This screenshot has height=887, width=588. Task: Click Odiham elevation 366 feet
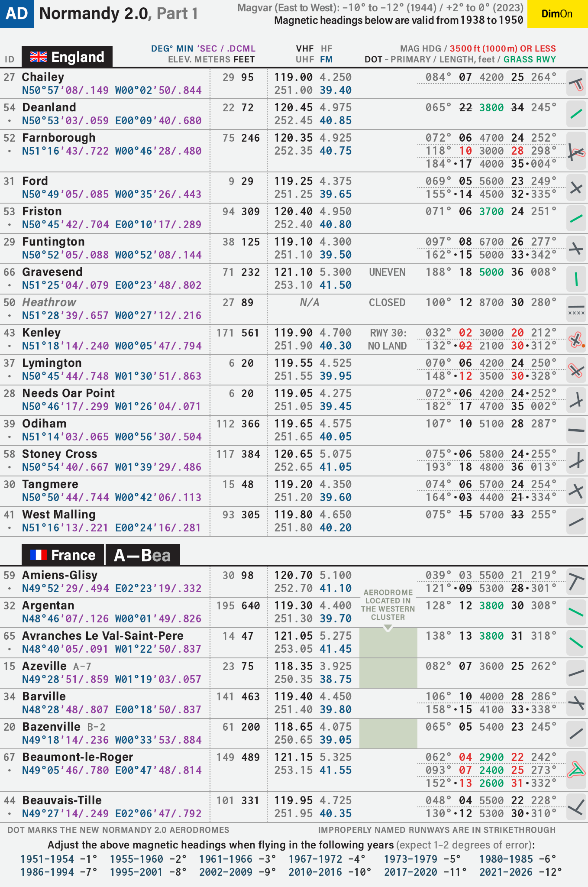click(251, 424)
